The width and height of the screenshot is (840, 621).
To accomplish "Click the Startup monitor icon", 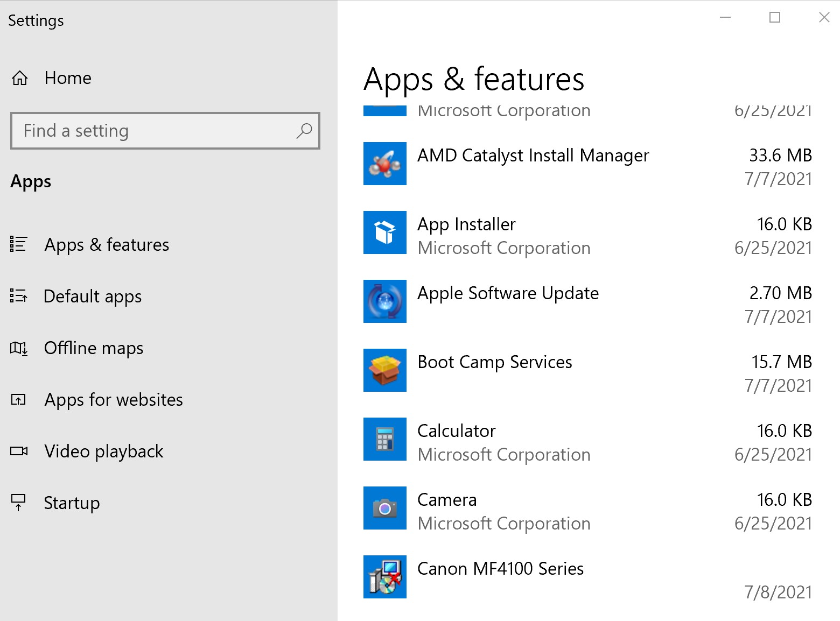I will pos(19,503).
